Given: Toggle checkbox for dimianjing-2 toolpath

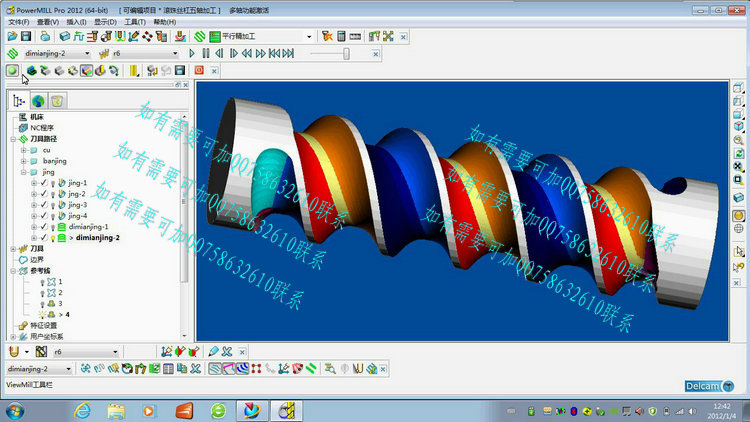Looking at the screenshot, I should click(44, 238).
